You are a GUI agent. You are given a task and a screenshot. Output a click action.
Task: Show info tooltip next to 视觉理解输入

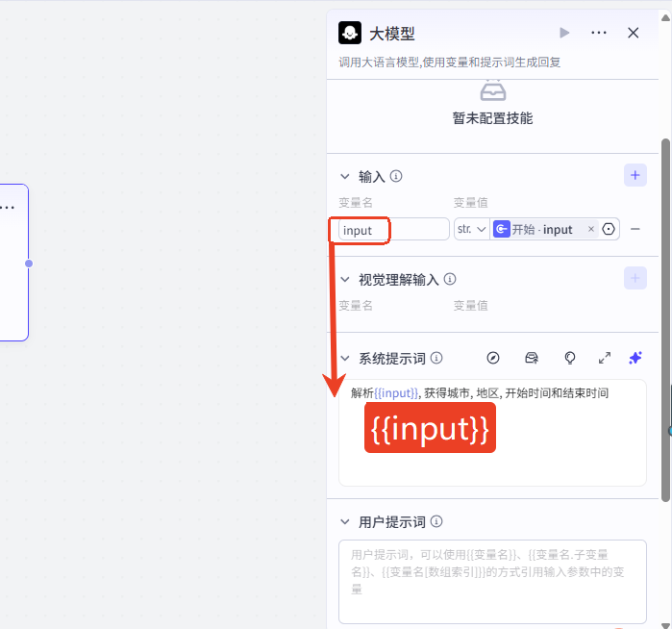tap(450, 279)
